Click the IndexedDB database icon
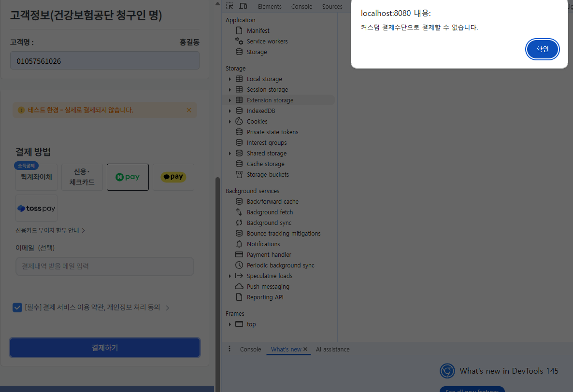Screen dimensions: 573x392 (x=239, y=111)
